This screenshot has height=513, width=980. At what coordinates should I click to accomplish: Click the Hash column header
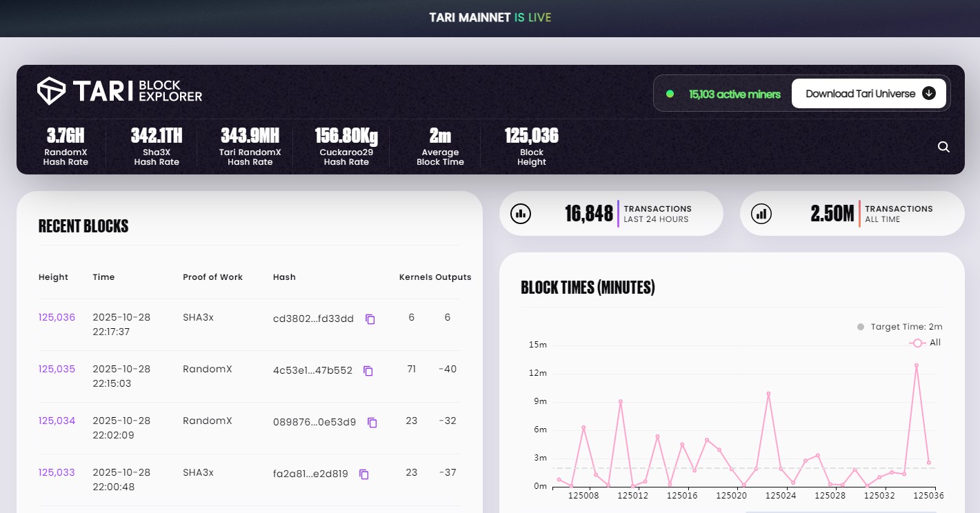pos(284,277)
